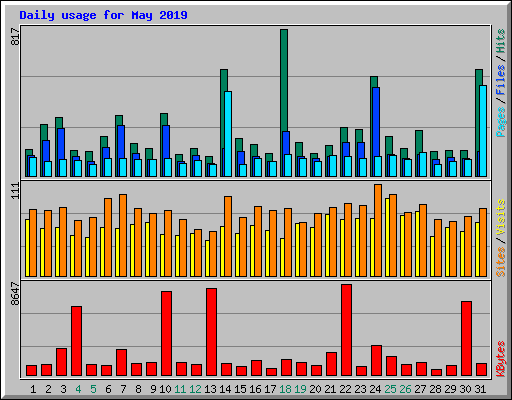Click the red KBytes bar for day 30
Image resolution: width=512 pixels, height=400 pixels.
click(x=466, y=339)
